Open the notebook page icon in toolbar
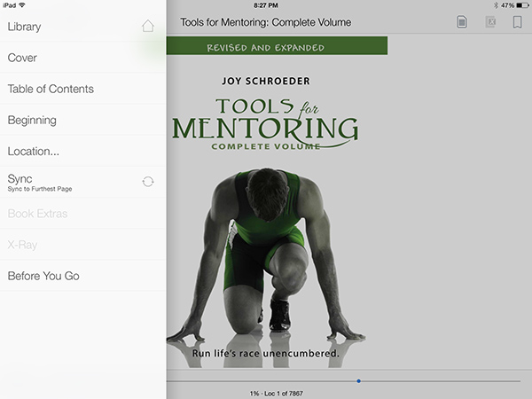 coord(461,22)
